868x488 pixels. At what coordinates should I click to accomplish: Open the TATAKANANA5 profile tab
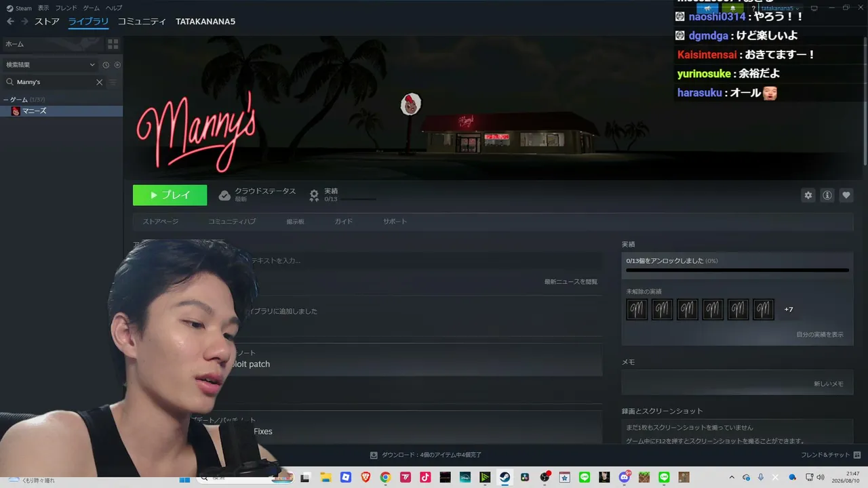tap(205, 22)
